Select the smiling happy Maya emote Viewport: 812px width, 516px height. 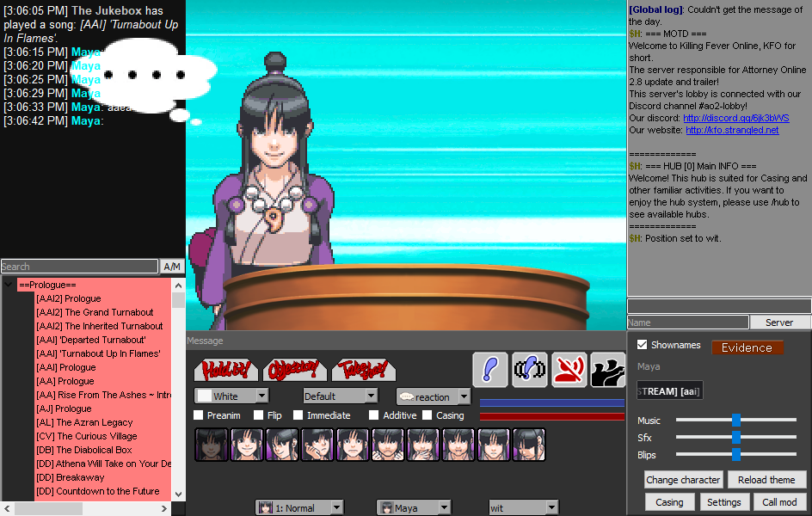[247, 445]
